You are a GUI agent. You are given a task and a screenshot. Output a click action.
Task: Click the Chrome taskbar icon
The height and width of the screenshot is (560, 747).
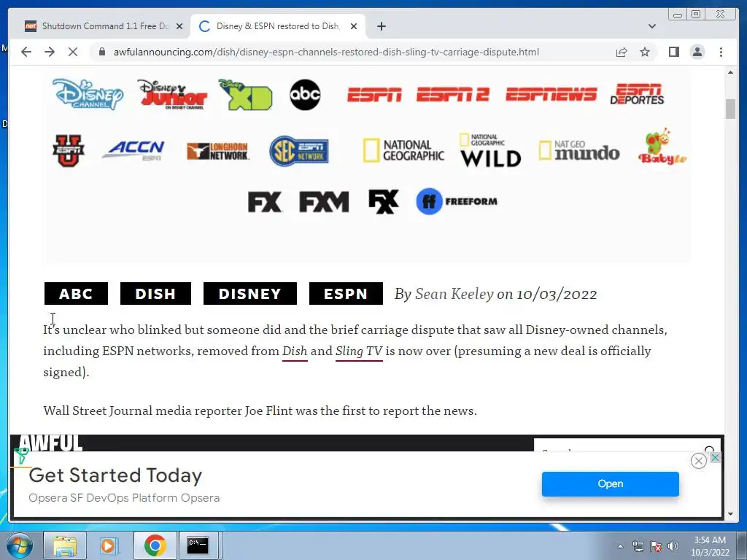pyautogui.click(x=155, y=545)
